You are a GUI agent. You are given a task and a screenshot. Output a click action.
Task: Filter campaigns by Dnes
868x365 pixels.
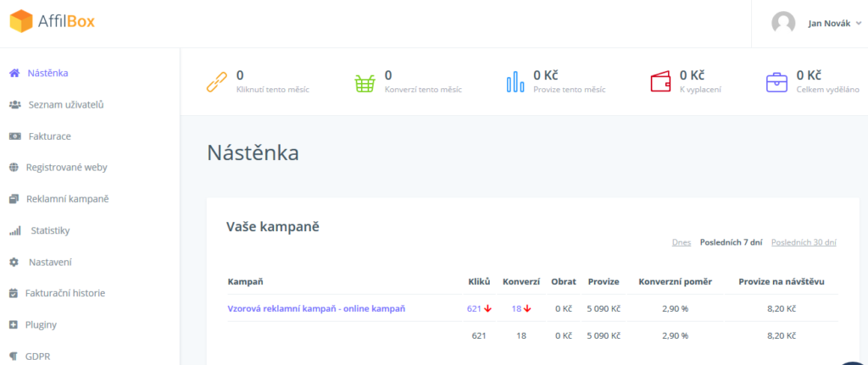(682, 242)
